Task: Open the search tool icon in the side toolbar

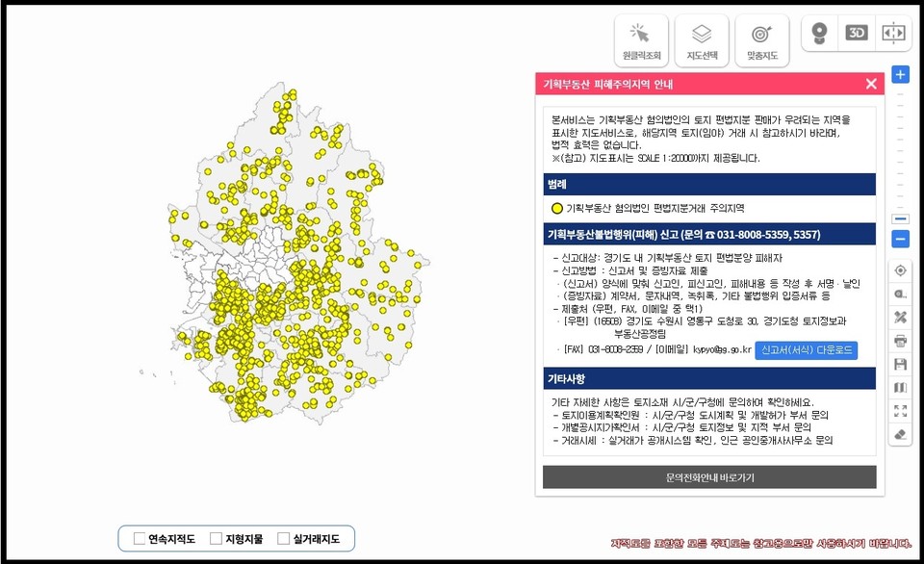Action: tap(900, 295)
